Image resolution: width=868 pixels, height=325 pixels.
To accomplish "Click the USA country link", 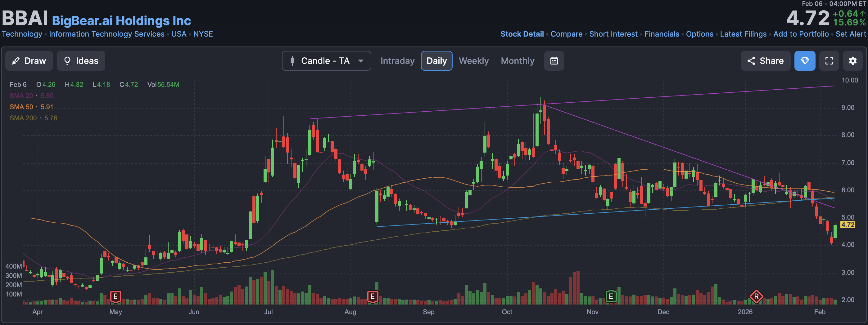I will pos(179,34).
